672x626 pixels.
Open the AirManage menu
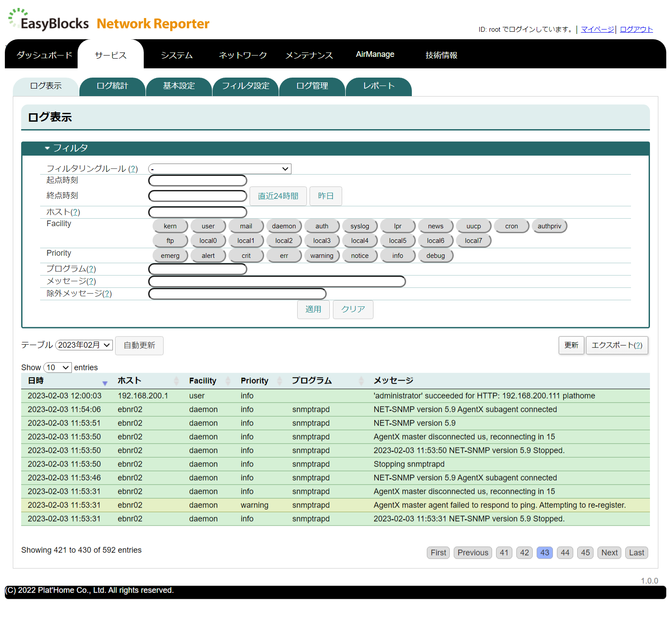[x=375, y=54]
